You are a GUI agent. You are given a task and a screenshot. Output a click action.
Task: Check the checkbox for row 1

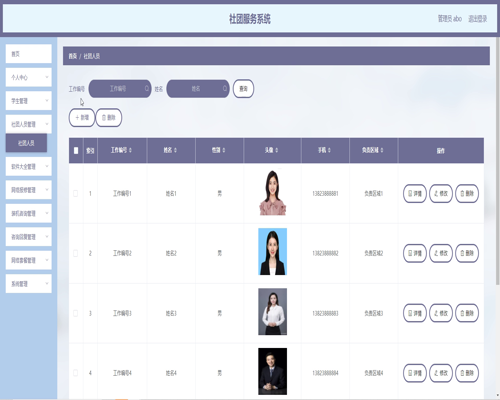click(76, 193)
